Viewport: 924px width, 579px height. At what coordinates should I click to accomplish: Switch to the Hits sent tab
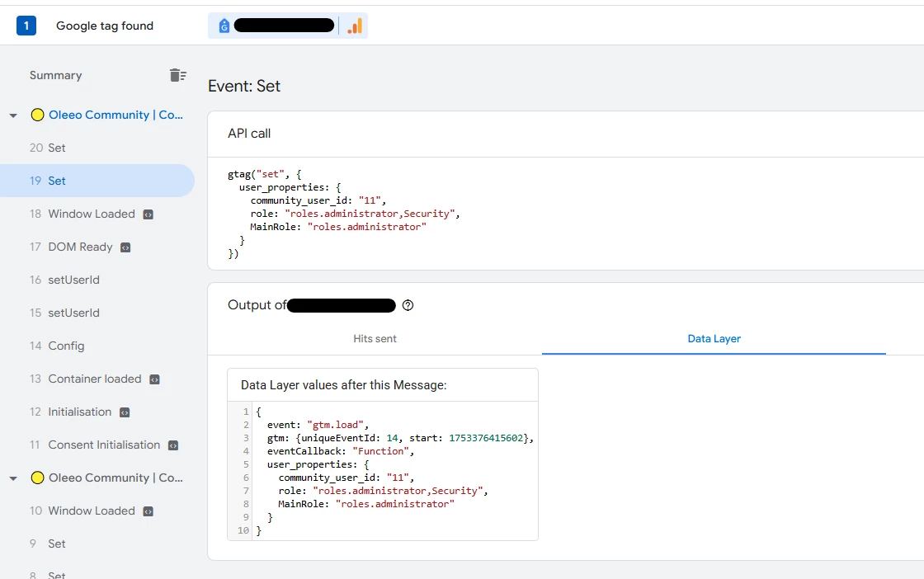coord(375,339)
